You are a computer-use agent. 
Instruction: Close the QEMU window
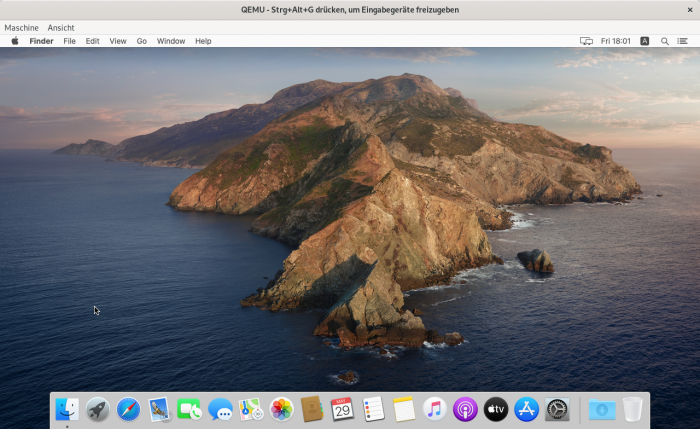coord(690,10)
